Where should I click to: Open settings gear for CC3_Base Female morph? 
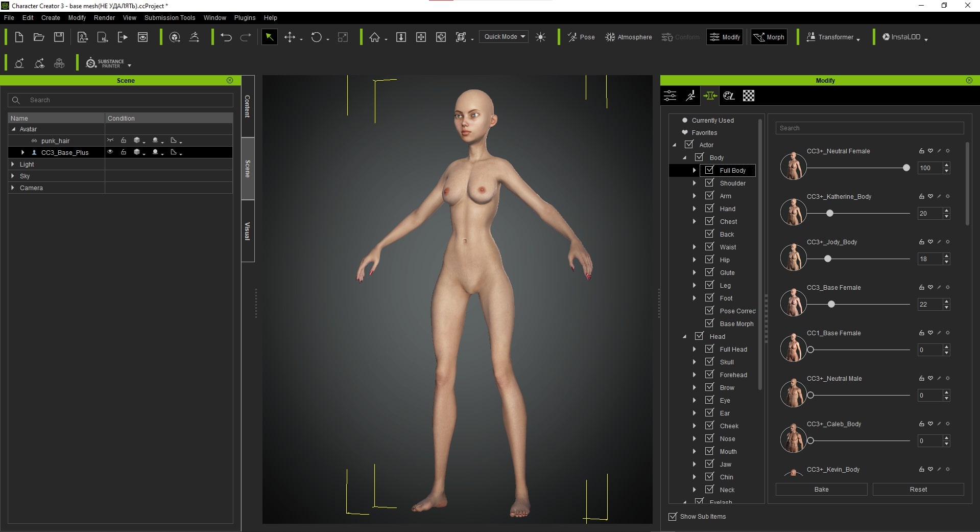(x=948, y=287)
